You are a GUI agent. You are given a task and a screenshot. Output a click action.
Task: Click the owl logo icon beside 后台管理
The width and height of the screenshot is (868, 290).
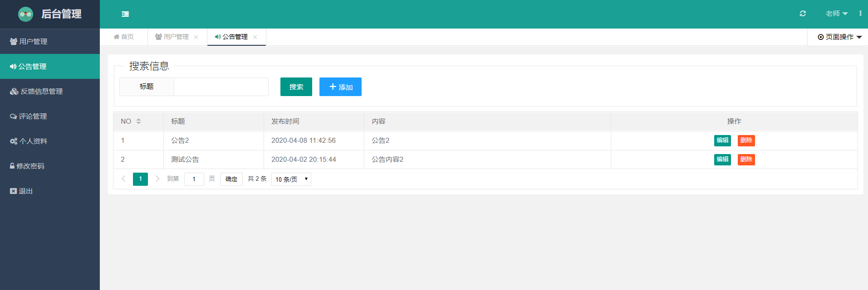[x=25, y=14]
